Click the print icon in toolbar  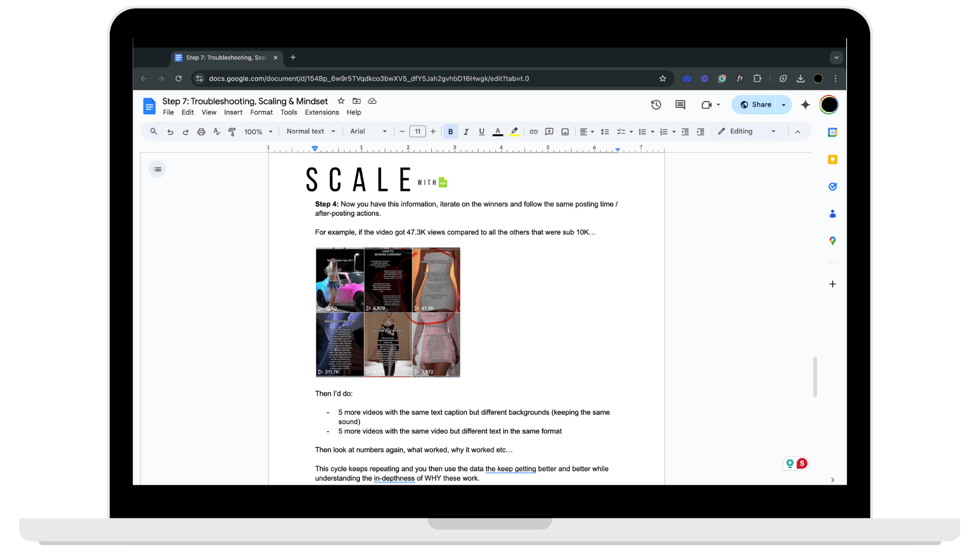point(201,132)
